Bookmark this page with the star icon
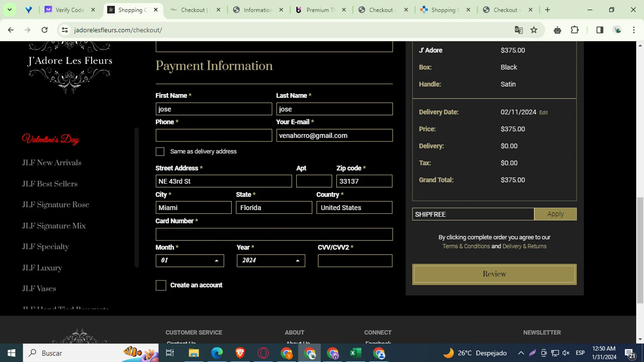 tap(534, 30)
